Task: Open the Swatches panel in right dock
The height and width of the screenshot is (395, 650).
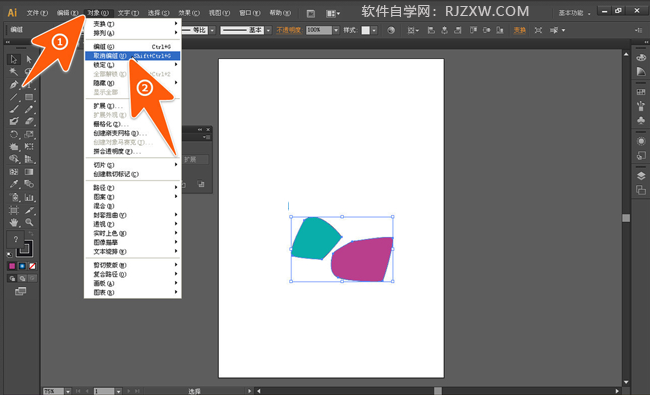Action: (640, 92)
